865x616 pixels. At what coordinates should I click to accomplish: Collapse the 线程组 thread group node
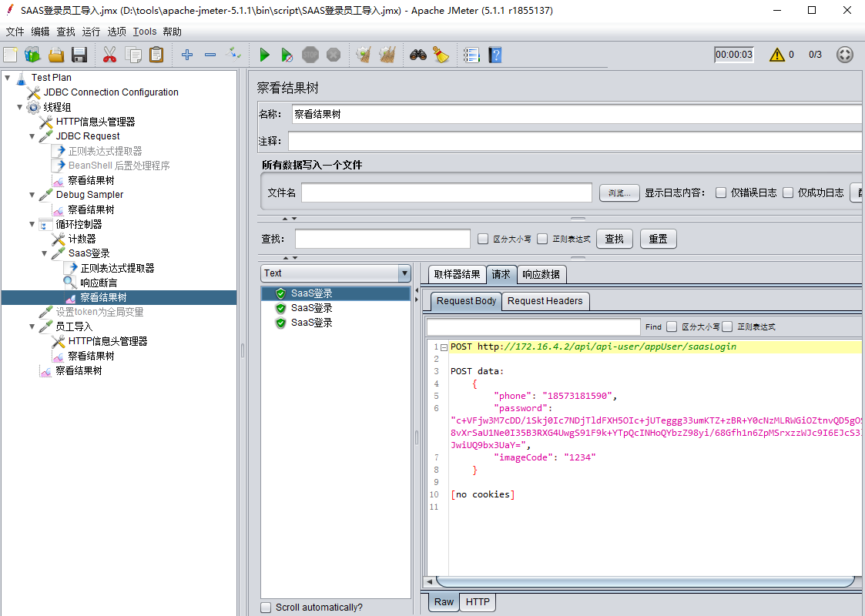[20, 107]
